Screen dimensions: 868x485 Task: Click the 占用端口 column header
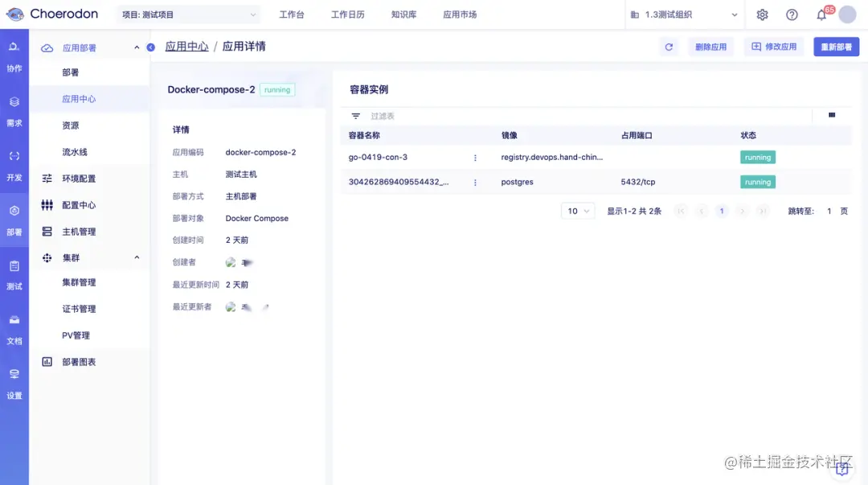[637, 135]
